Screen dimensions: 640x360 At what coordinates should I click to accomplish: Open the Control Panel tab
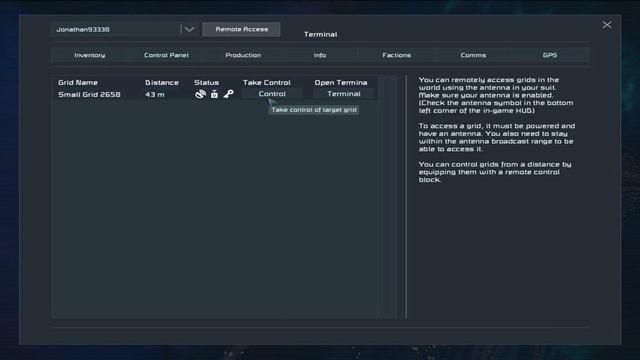click(x=166, y=55)
